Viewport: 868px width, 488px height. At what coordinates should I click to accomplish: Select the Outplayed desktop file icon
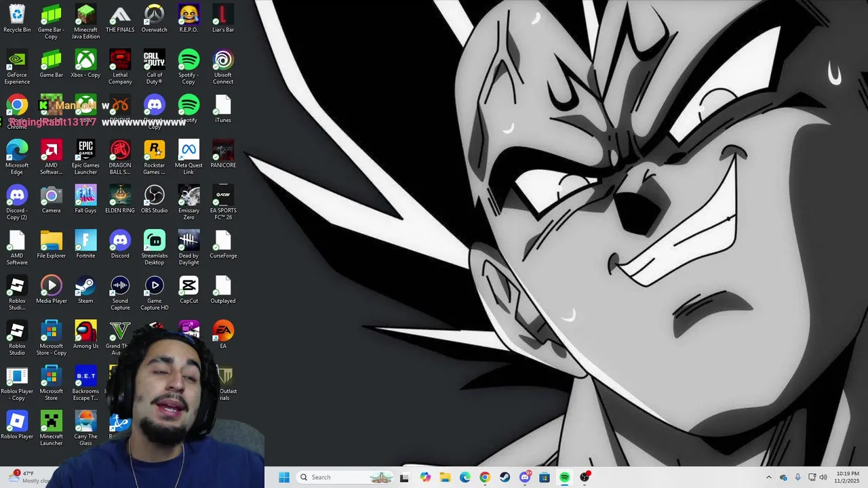tap(223, 290)
